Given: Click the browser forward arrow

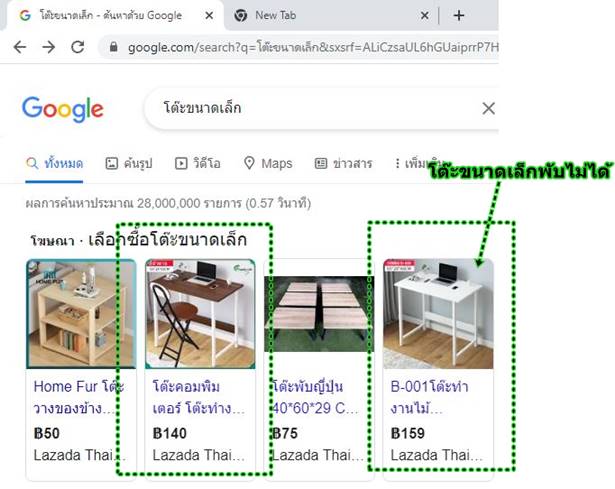Looking at the screenshot, I should coord(49,47).
